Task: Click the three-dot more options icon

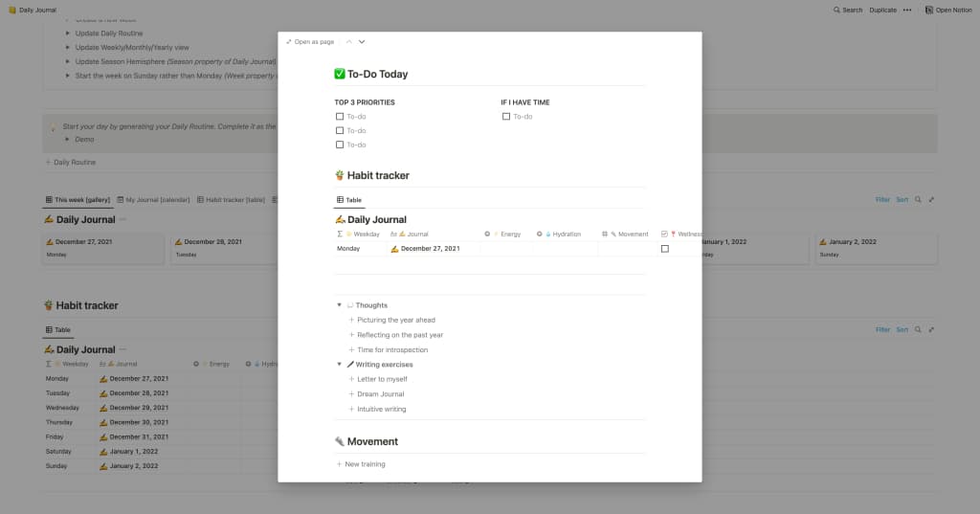Action: 907,10
